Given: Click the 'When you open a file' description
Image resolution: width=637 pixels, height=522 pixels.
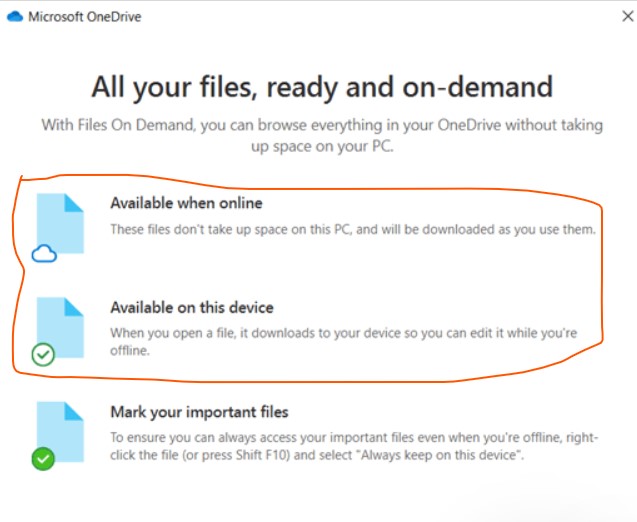Looking at the screenshot, I should coord(344,342).
